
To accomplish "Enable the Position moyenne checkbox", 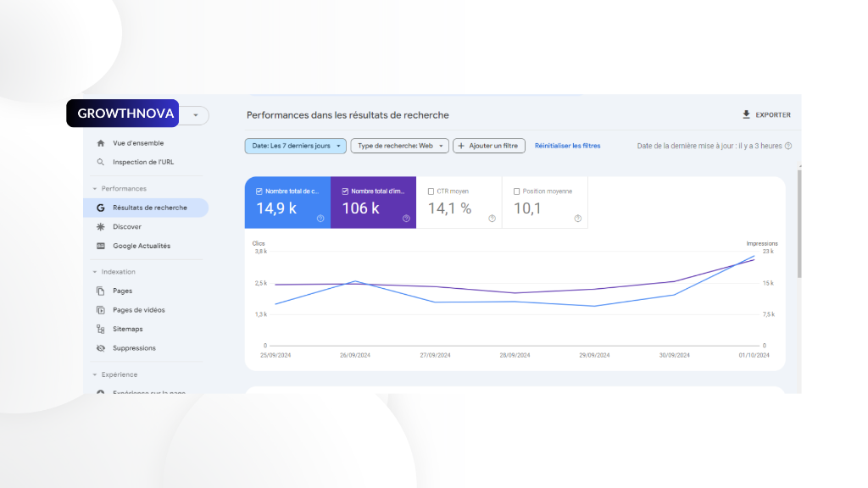I will coord(516,191).
